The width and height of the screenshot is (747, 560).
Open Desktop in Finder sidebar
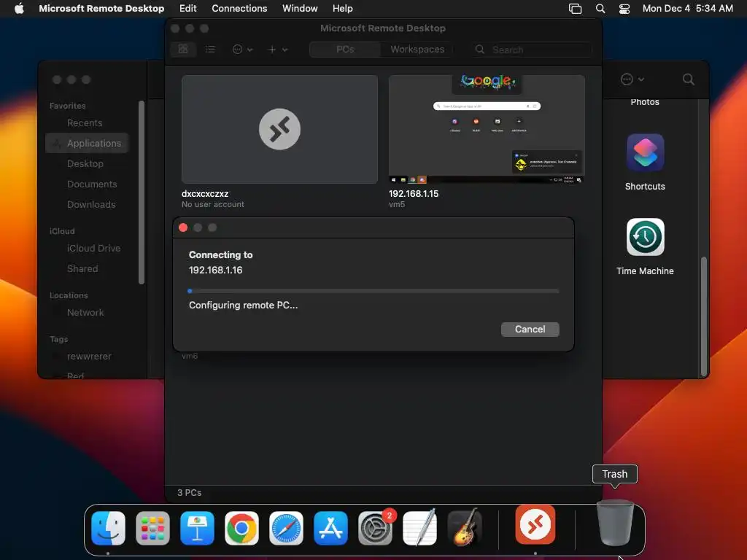point(87,164)
